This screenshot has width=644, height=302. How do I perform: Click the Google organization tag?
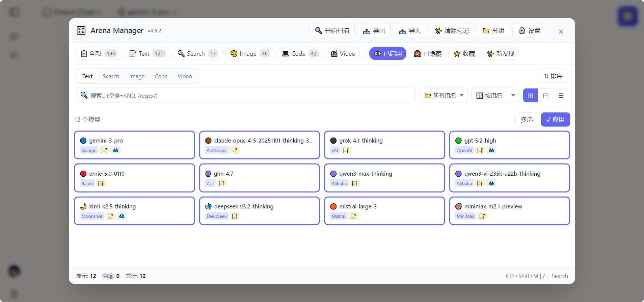click(89, 150)
